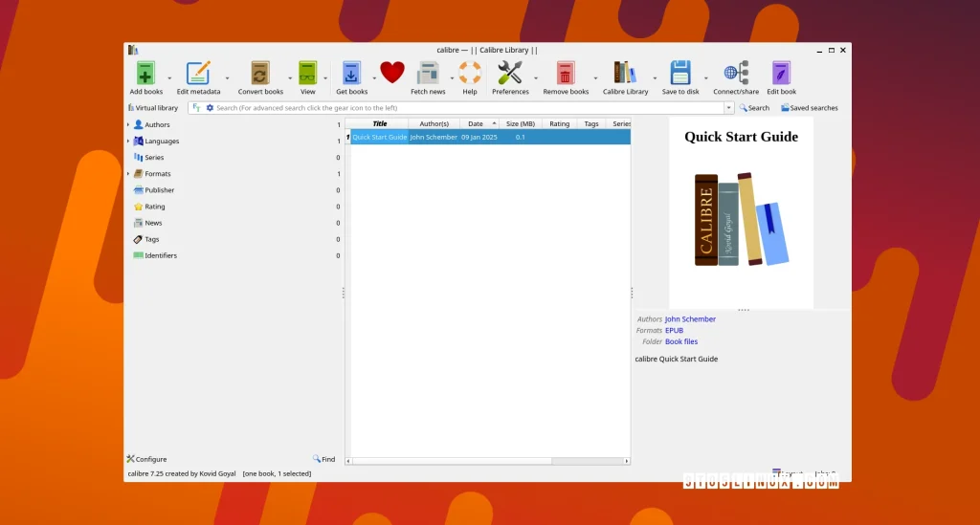Expand the Languages tree node arrow
980x525 pixels.
click(128, 142)
